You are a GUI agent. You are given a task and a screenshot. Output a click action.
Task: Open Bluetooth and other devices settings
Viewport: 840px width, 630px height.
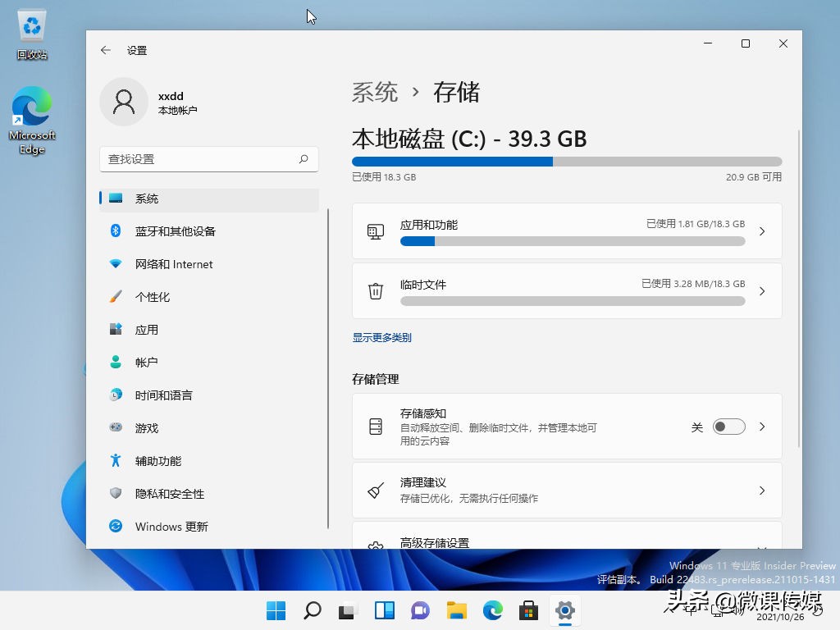coord(175,231)
